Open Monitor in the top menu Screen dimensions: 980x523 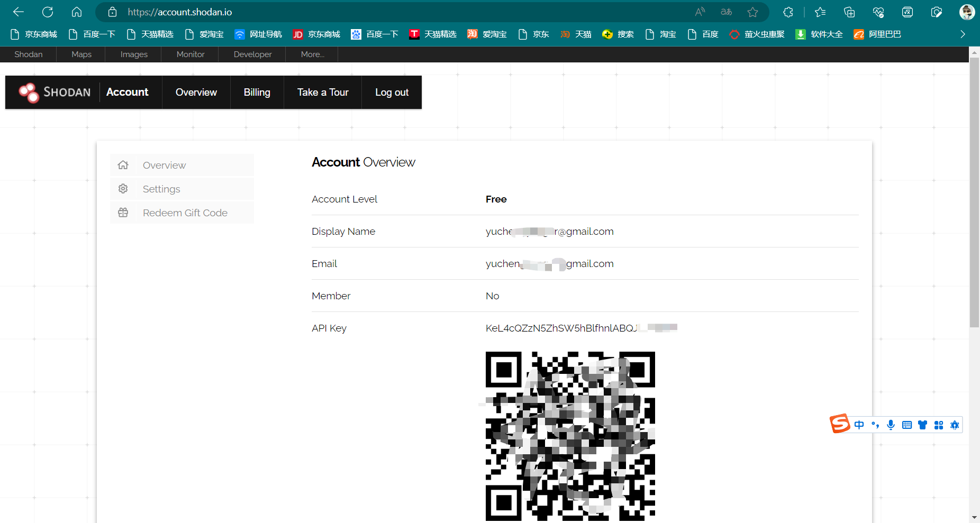tap(190, 54)
